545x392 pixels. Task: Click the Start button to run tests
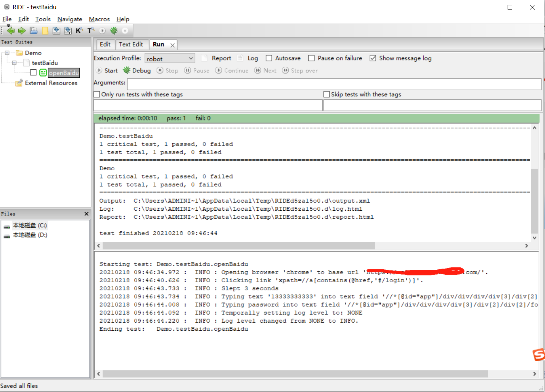[107, 70]
